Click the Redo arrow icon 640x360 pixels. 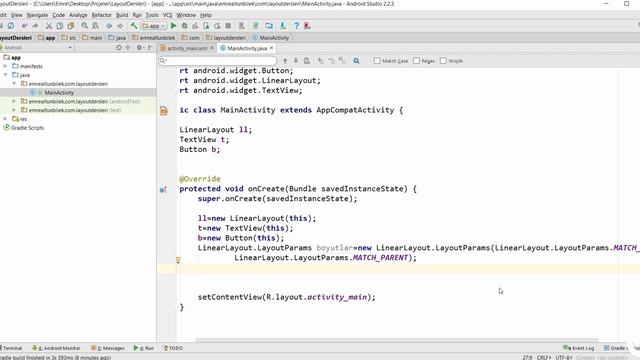tap(35, 26)
